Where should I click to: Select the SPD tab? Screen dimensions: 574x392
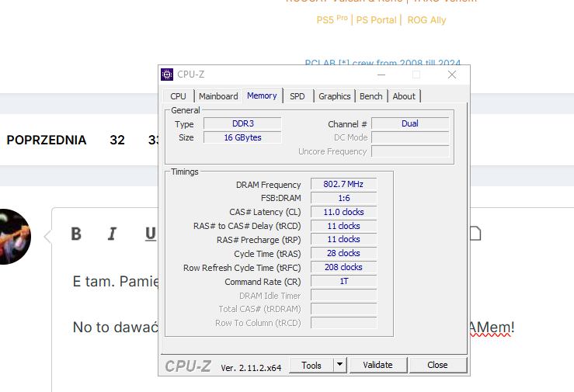(297, 96)
